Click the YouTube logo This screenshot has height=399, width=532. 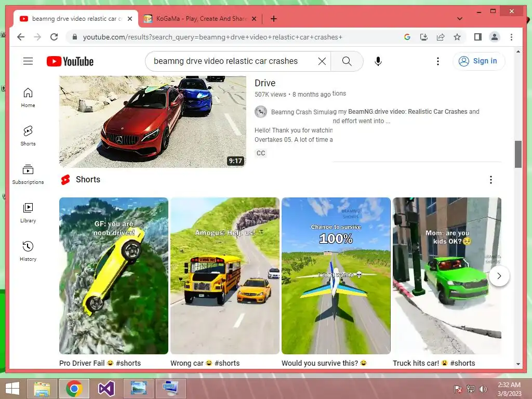[x=70, y=61]
